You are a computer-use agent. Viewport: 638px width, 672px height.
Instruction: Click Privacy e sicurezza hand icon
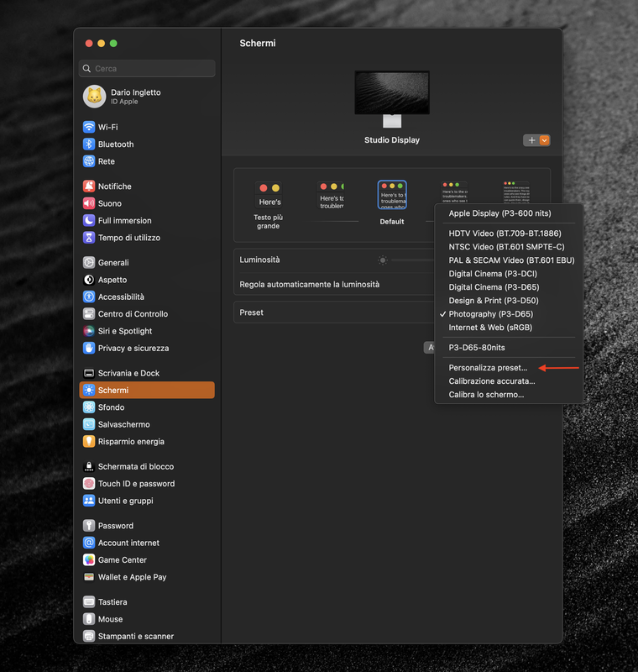89,348
